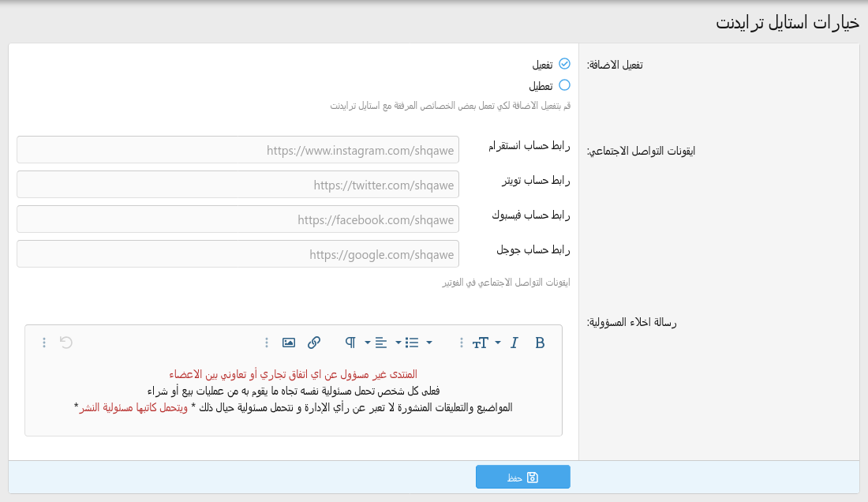Click the Google account link field
The image size is (868, 502).
[238, 254]
